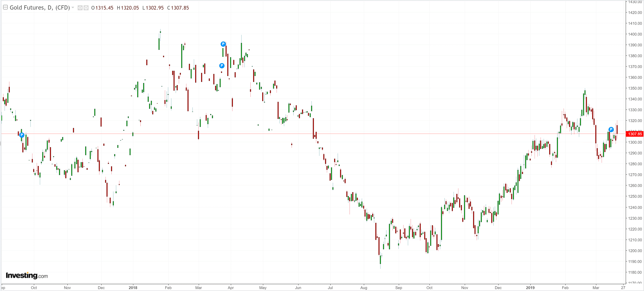Click the Aug label on time axis
Viewport: 644px width, 291px height.
click(363, 288)
